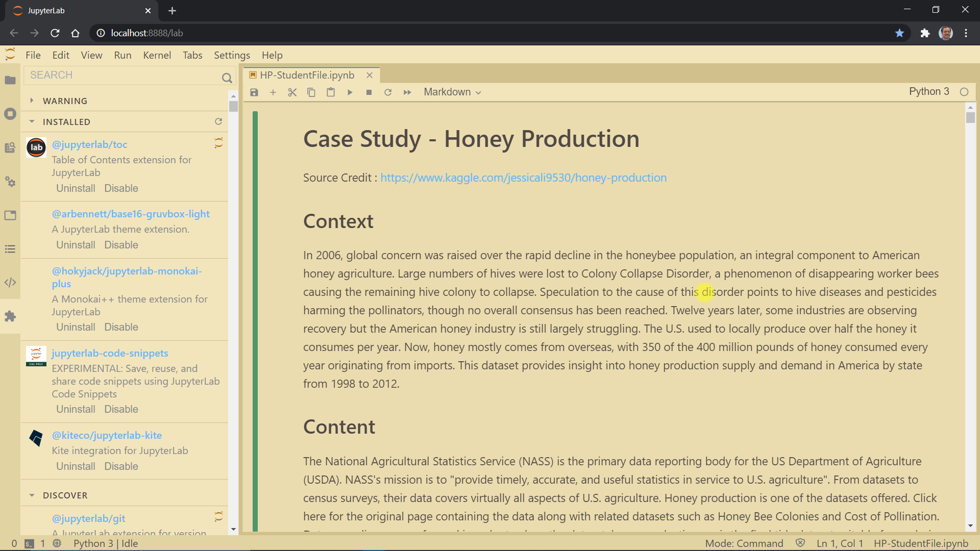The image size is (980, 551).
Task: Click the search magnifier icon in extensions
Action: click(227, 78)
